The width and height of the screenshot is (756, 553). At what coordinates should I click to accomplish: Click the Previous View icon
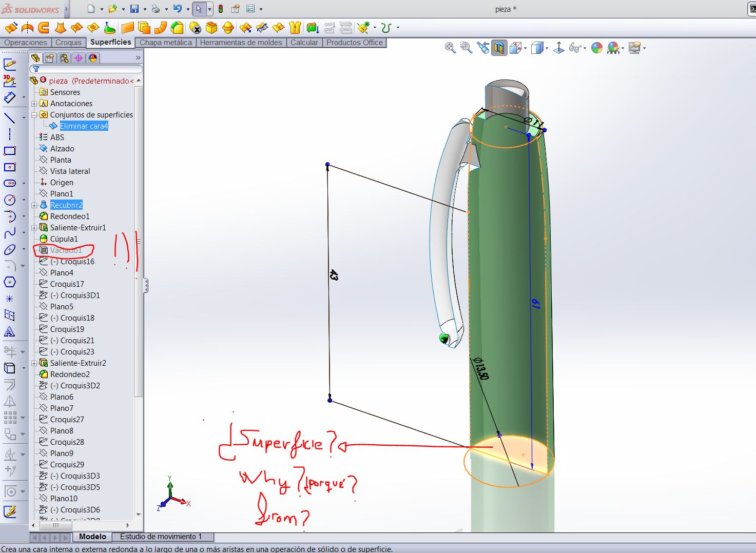[482, 48]
